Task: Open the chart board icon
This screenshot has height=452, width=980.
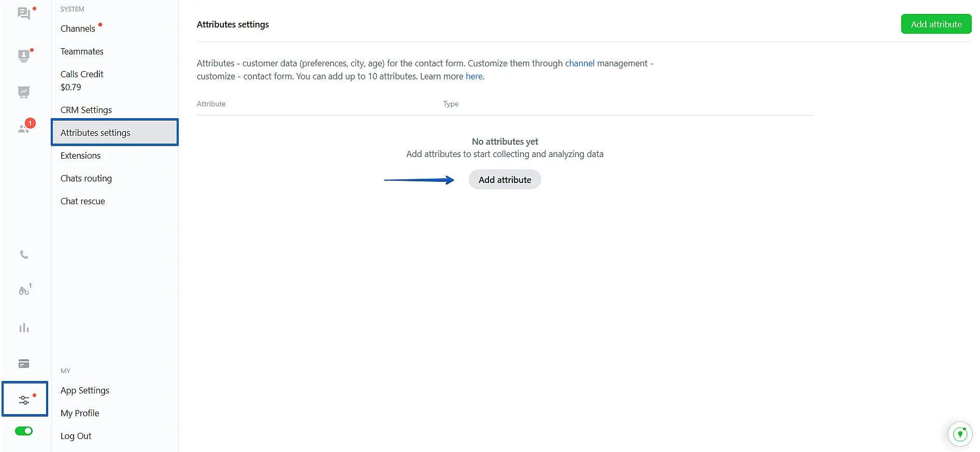Action: 24,92
